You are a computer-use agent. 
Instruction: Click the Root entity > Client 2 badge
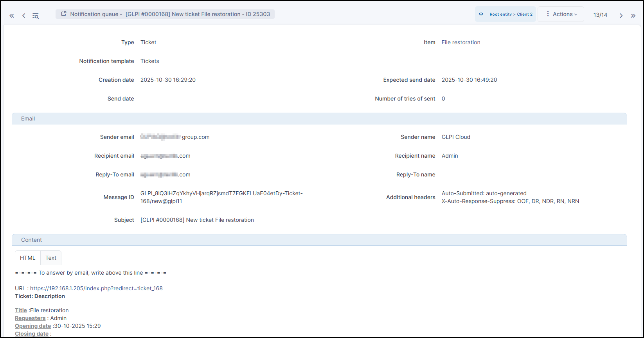pyautogui.click(x=505, y=14)
